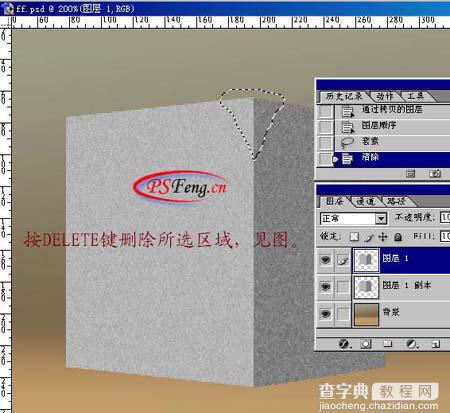Click the document icon in the 图层顺序 row

pyautogui.click(x=347, y=127)
